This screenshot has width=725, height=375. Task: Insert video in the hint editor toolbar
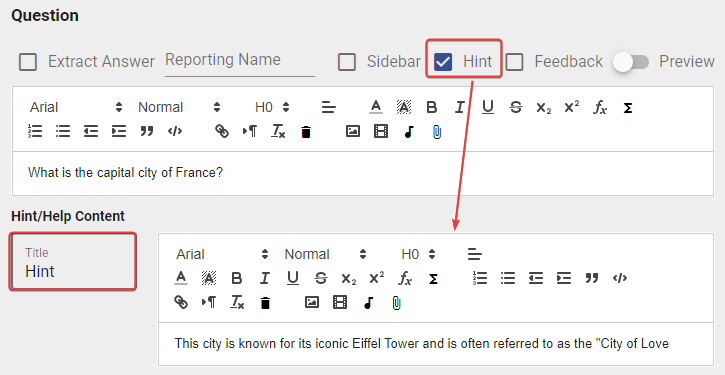(340, 303)
